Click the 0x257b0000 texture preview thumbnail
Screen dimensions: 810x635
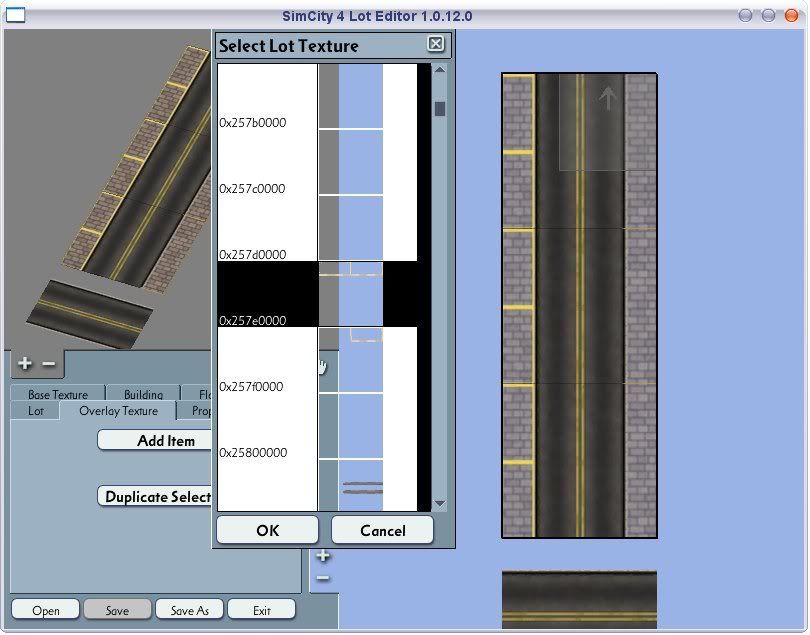(x=351, y=96)
